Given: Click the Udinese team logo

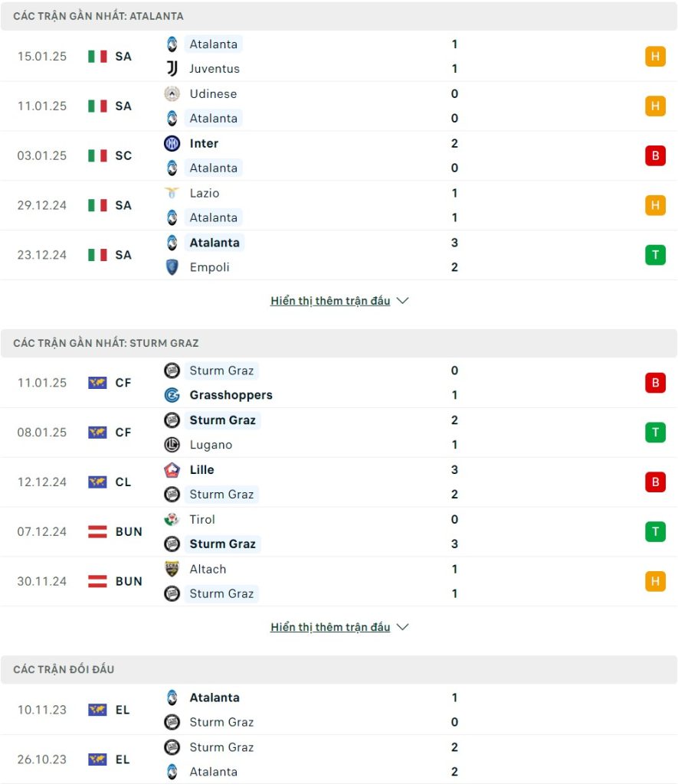Looking at the screenshot, I should click(172, 93).
